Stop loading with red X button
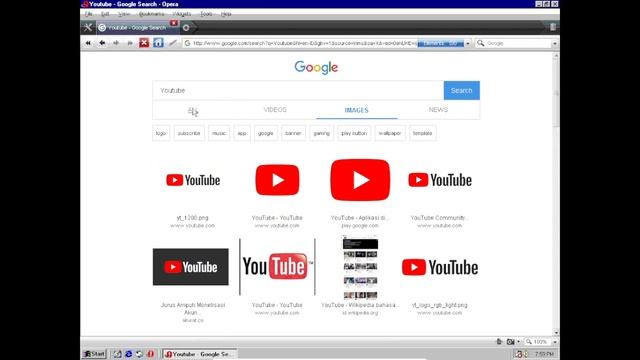The height and width of the screenshot is (360, 640). click(144, 43)
